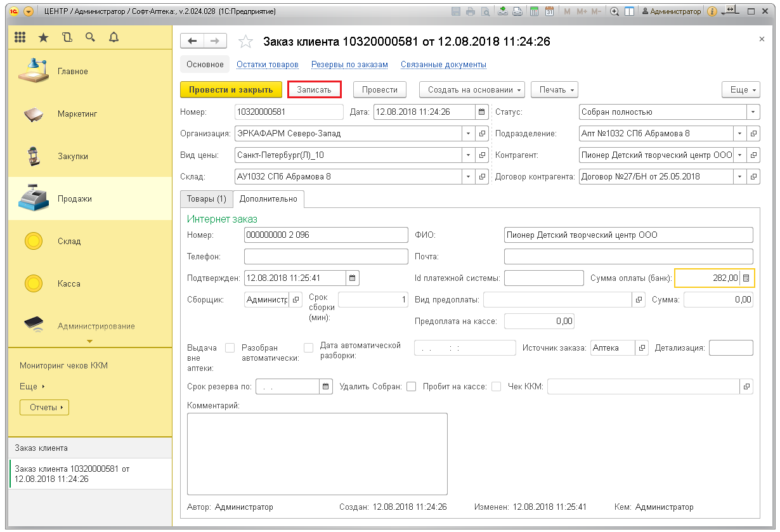The height and width of the screenshot is (532, 780).
Task: Toggle the Пробит на кассе checkbox
Action: tap(496, 386)
